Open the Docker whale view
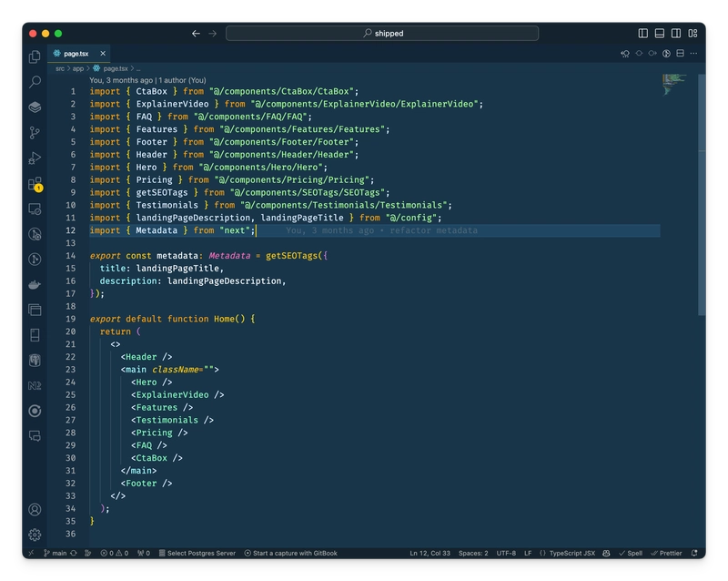 [x=35, y=284]
